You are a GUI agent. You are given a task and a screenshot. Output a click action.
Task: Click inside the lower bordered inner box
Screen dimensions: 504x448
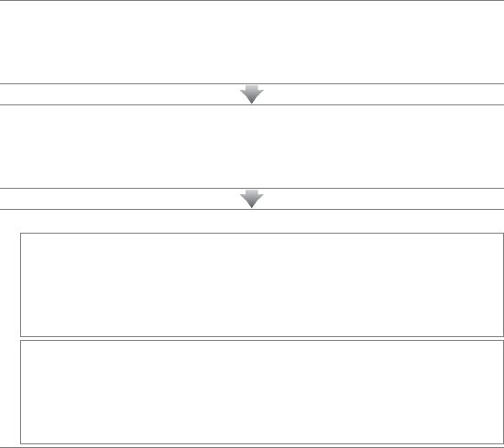point(262,392)
